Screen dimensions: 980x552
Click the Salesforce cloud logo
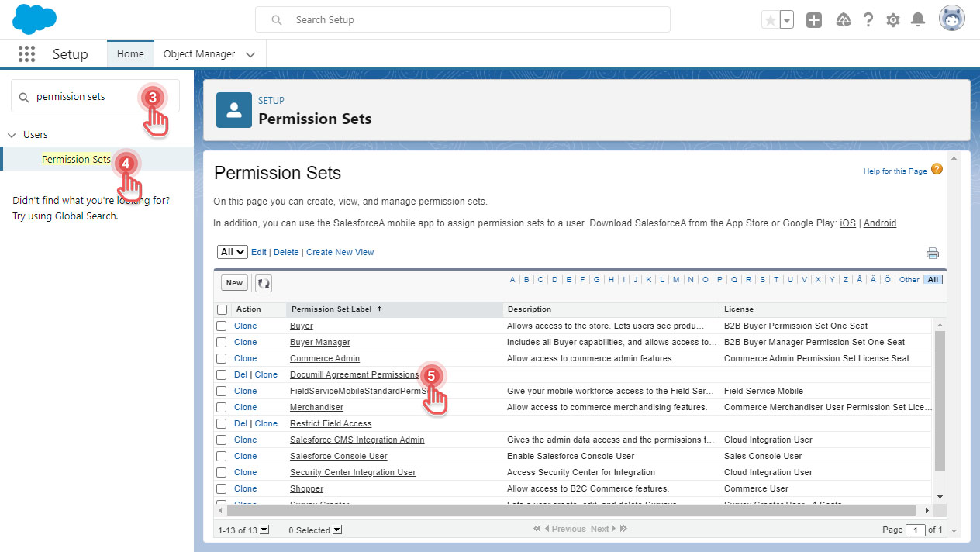pos(34,19)
